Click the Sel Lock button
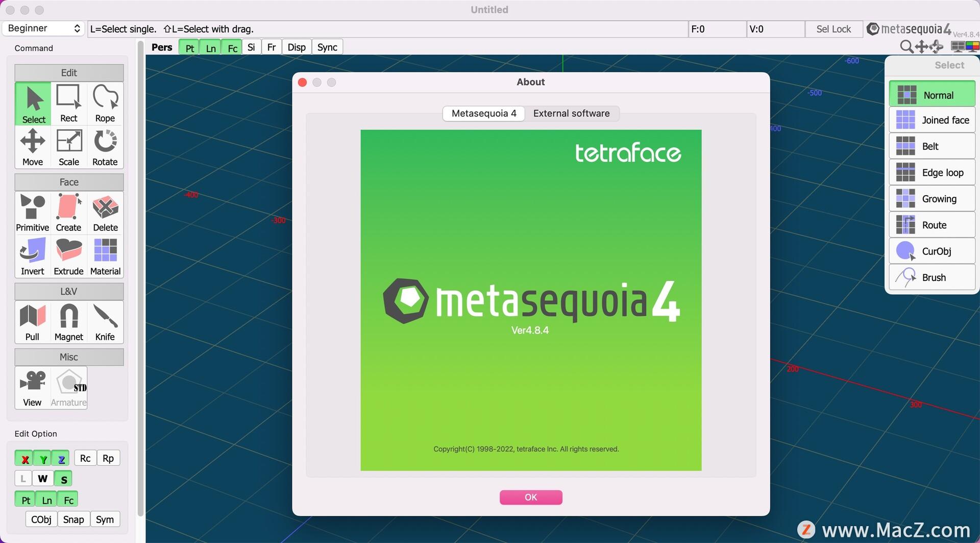Screen dimensions: 980x543 (834, 29)
